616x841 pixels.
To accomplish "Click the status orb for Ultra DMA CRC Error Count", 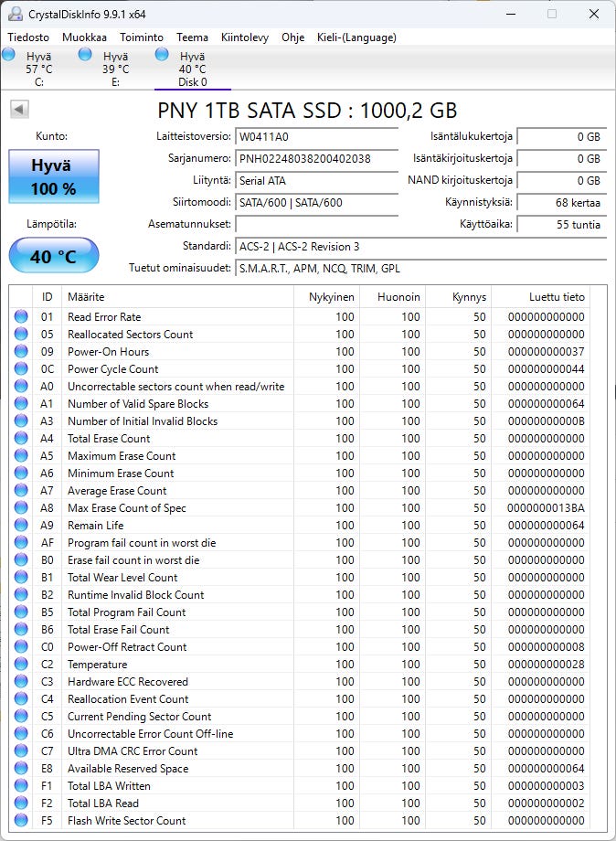I will pos(21,751).
